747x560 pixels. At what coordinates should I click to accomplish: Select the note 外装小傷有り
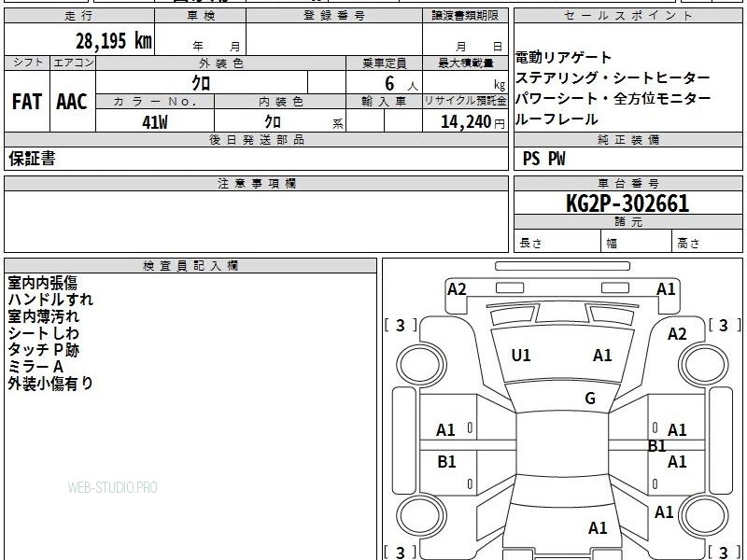click(x=50, y=384)
